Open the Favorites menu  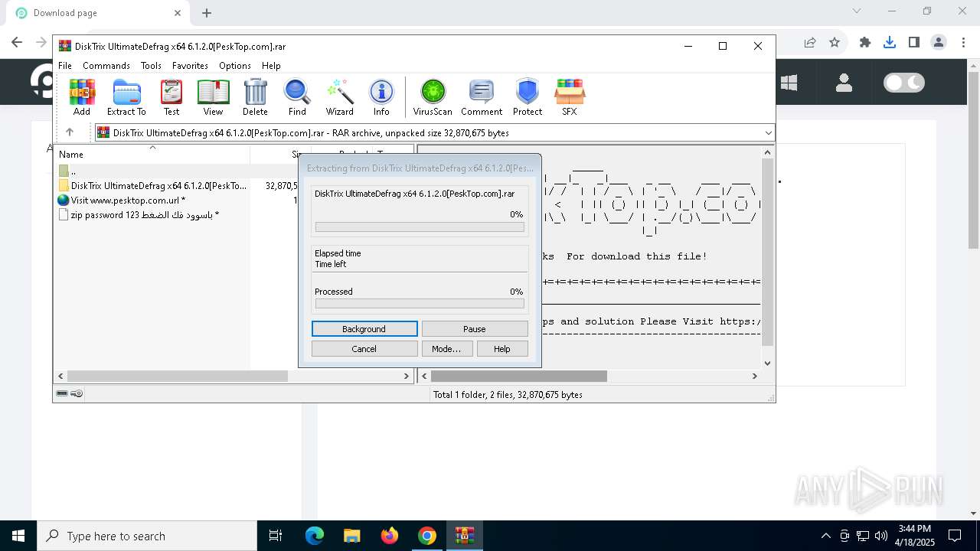click(x=190, y=66)
